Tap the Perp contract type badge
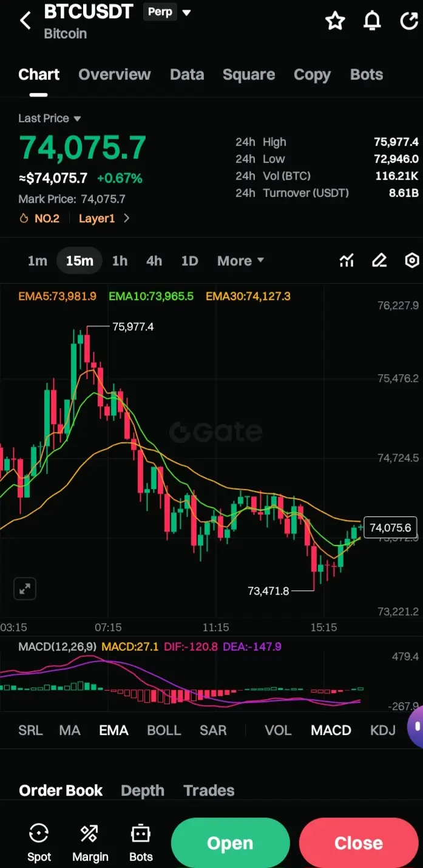The width and height of the screenshot is (423, 868). pos(160,12)
